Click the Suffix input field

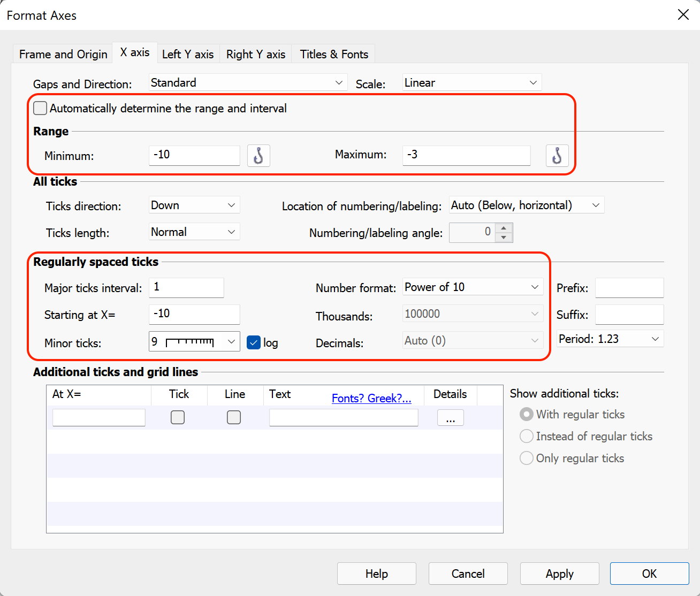(x=629, y=315)
